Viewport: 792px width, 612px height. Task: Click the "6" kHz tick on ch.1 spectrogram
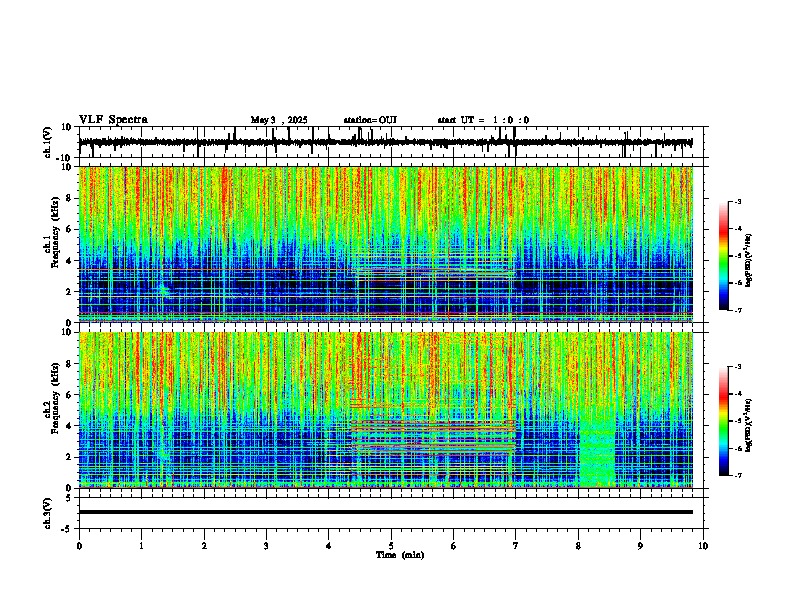point(70,230)
